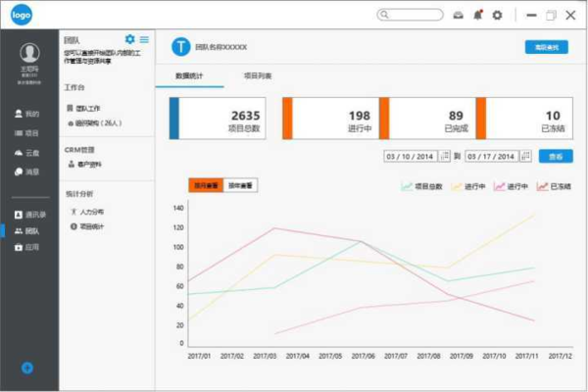
Task: Open 人力分布 under 统计分析
Action: [x=87, y=212]
